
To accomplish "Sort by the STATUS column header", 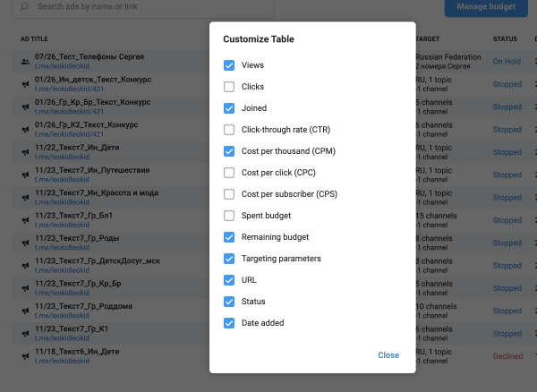I will coord(505,39).
